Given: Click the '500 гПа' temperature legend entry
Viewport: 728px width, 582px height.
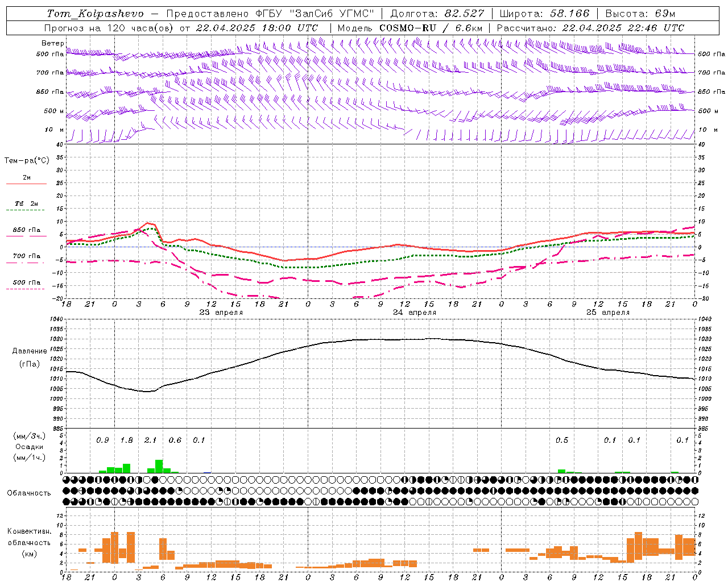Looking at the screenshot, I should coord(27,282).
